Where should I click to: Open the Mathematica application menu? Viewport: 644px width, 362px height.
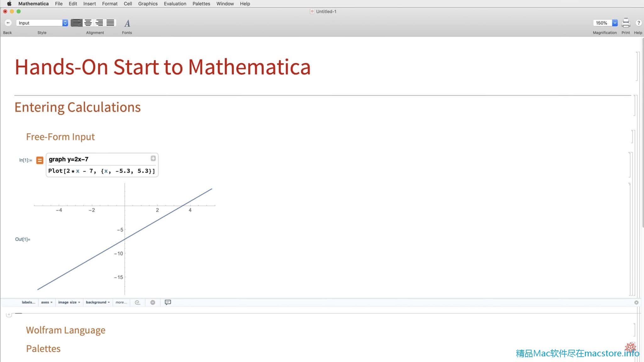[x=33, y=4]
